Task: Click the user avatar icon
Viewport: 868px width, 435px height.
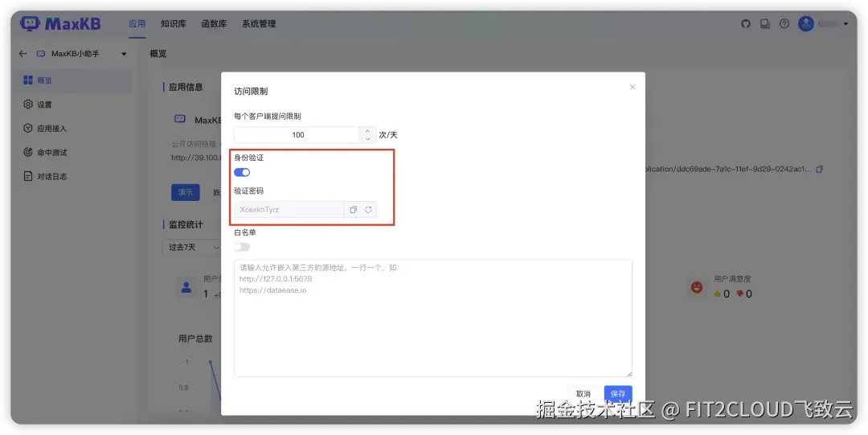Action: tap(806, 24)
